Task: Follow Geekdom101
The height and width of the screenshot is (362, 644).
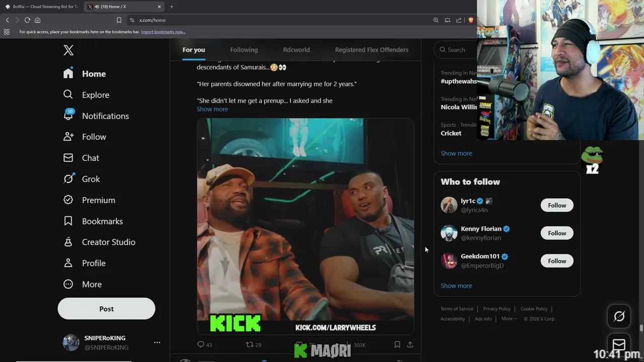Action: [557, 261]
